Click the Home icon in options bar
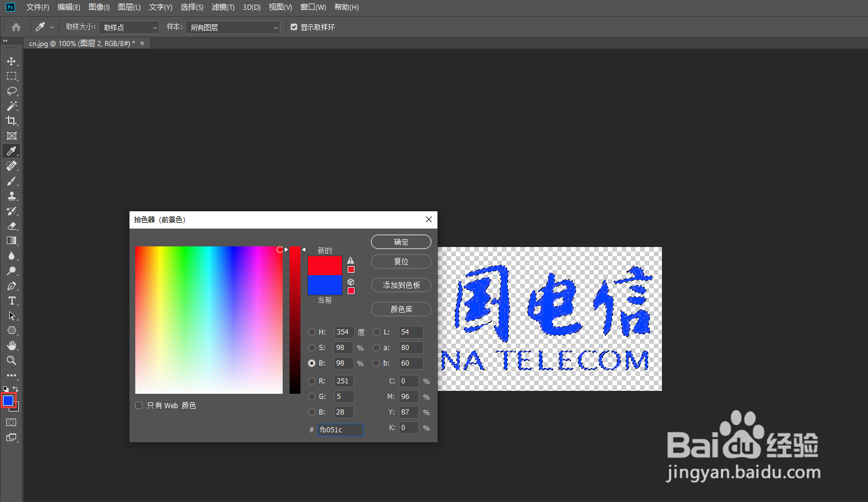This screenshot has width=868, height=502. (16, 27)
